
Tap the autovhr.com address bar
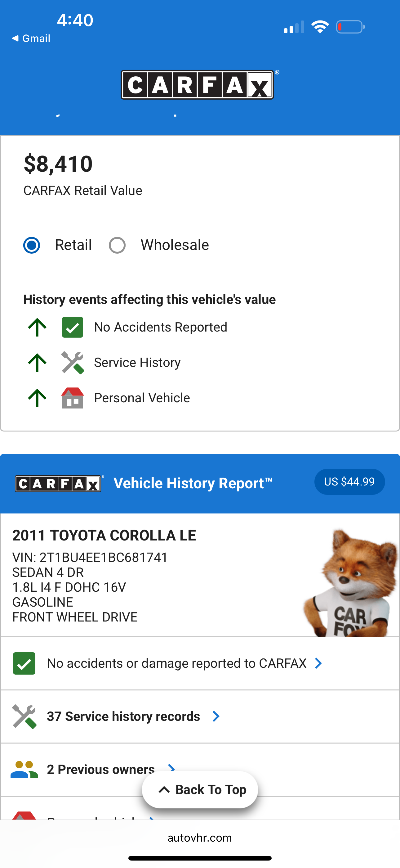coord(200,838)
